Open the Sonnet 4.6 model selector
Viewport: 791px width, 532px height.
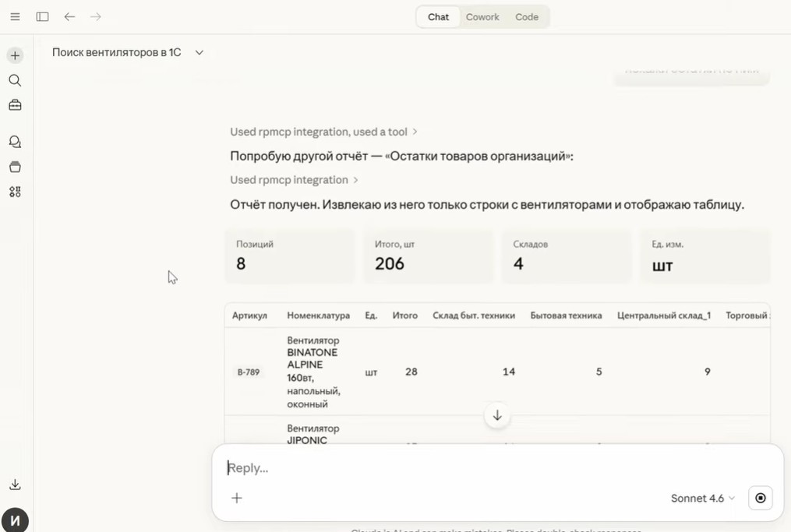[702, 498]
